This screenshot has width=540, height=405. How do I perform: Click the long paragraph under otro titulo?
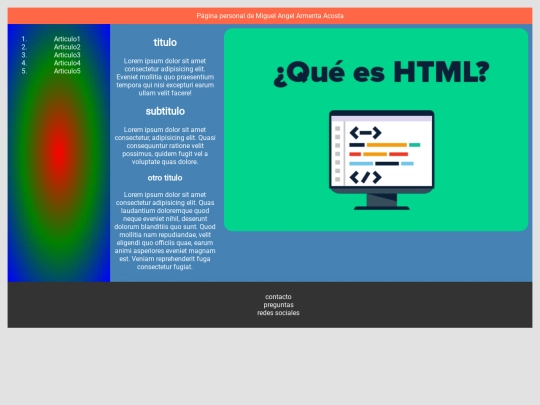[165, 231]
